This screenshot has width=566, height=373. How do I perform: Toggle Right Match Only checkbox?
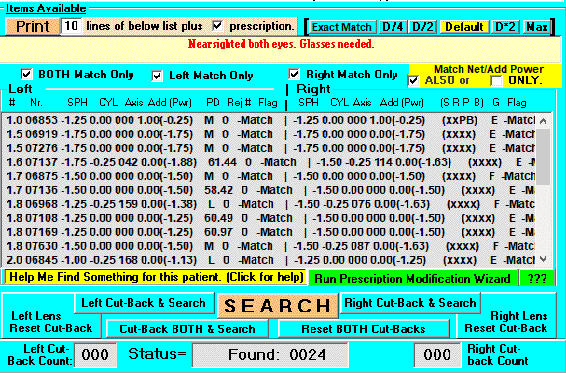[294, 74]
